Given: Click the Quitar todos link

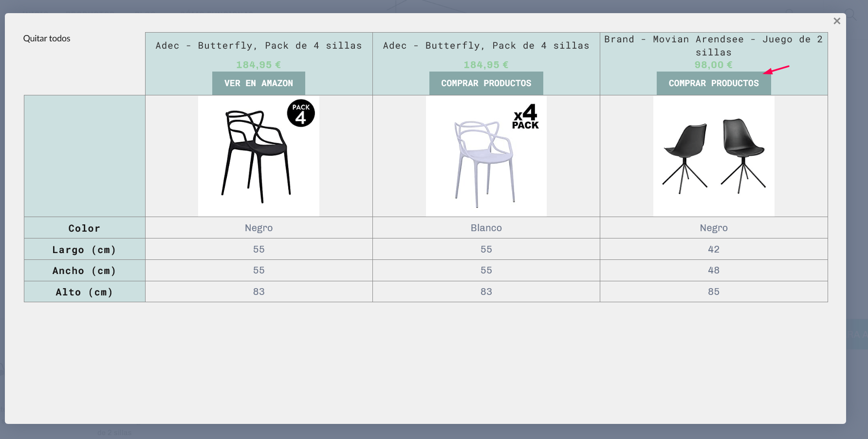Looking at the screenshot, I should [47, 38].
